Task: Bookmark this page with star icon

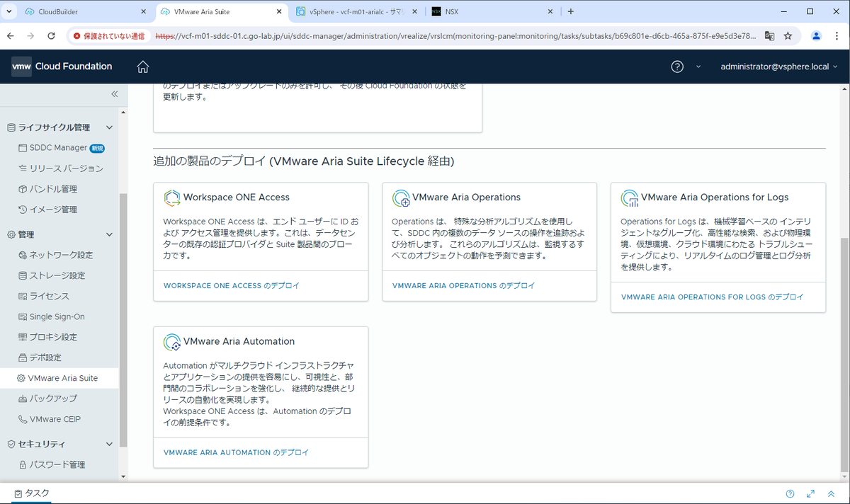Action: (788, 36)
